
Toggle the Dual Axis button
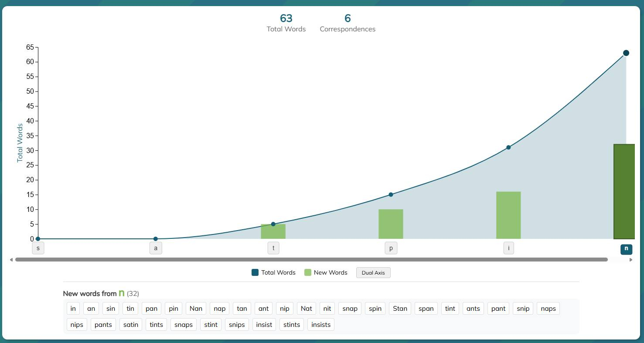pyautogui.click(x=373, y=273)
